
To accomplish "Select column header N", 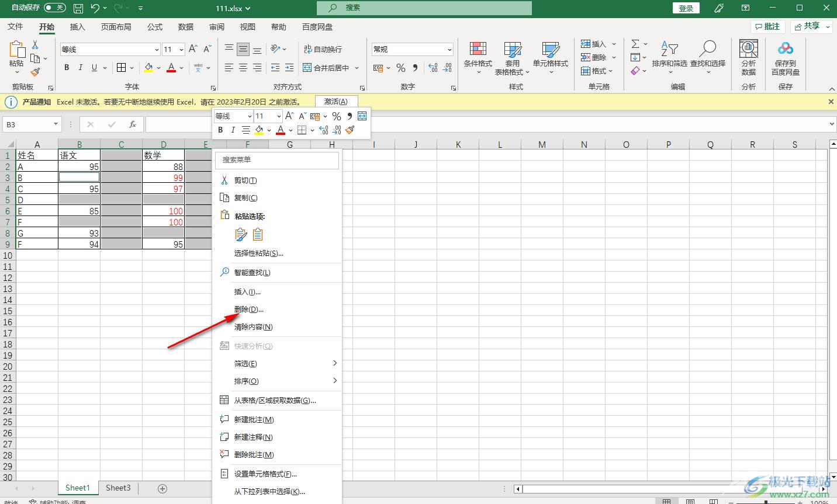I will click(584, 144).
